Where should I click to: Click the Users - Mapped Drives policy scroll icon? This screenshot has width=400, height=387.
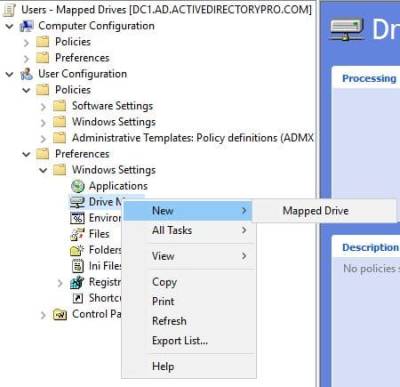coord(9,10)
